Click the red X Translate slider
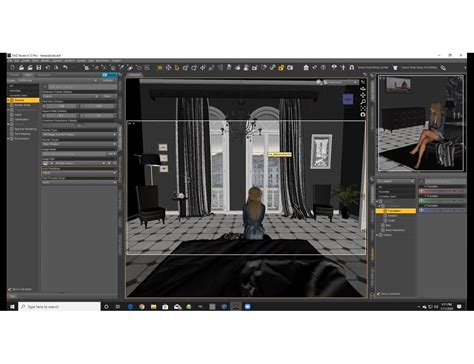 pos(442,191)
